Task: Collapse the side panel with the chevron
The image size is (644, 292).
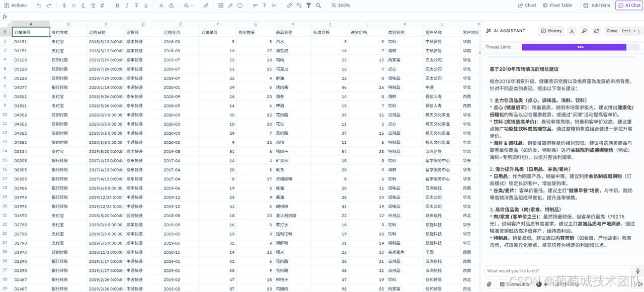Action: [479, 52]
